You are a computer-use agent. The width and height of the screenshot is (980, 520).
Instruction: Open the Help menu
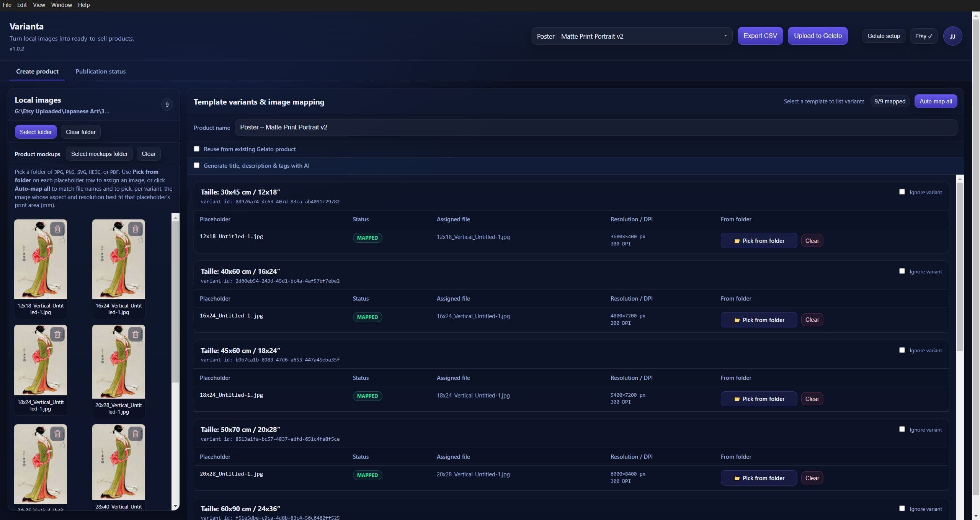84,5
